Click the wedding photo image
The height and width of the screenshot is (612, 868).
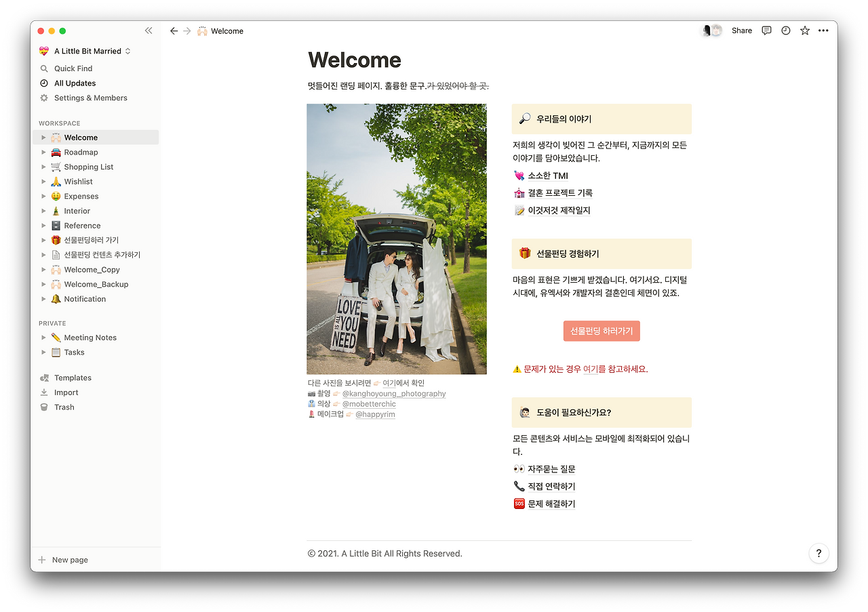[397, 239]
